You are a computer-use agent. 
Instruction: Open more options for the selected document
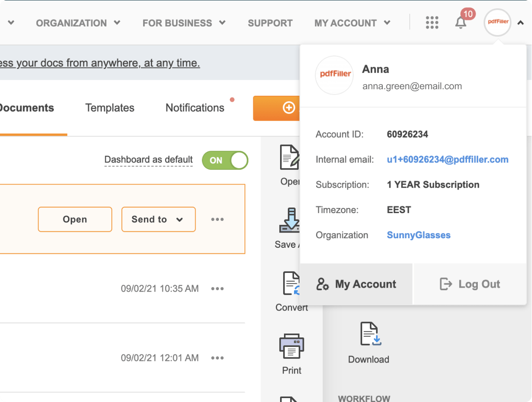click(217, 219)
